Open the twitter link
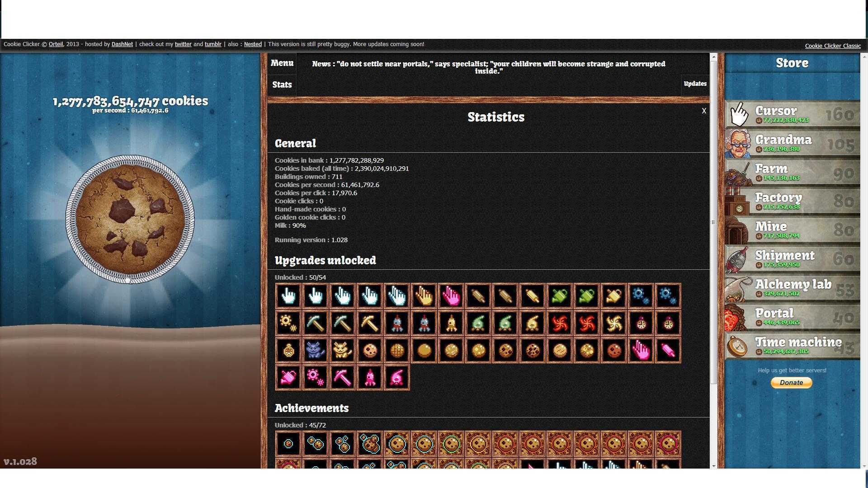The height and width of the screenshot is (488, 868). pyautogui.click(x=183, y=44)
